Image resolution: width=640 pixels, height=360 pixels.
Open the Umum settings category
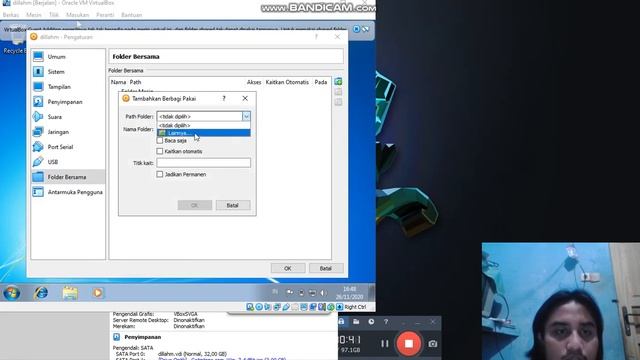(x=68, y=57)
